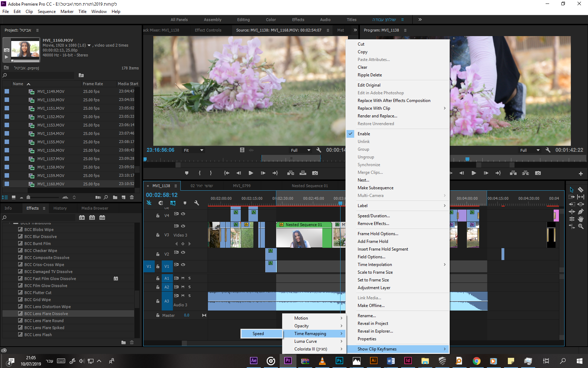Open timeline display settings wrench
This screenshot has height=368, width=588.
pyautogui.click(x=197, y=203)
